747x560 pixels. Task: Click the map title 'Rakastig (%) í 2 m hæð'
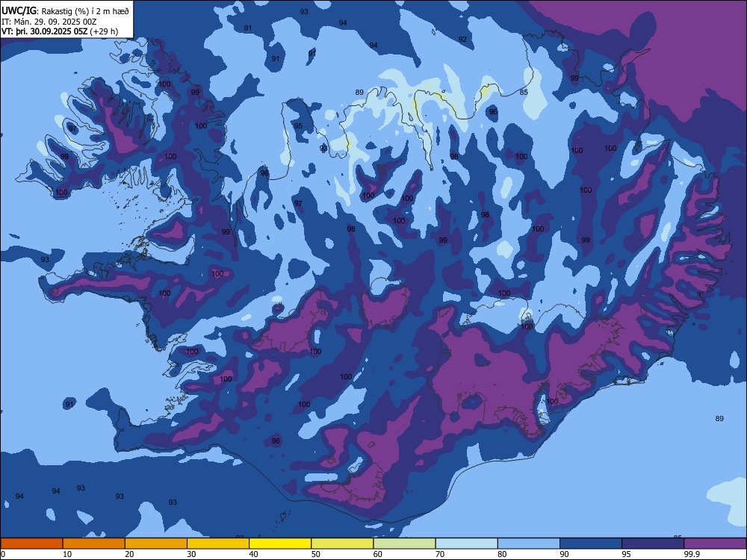(x=85, y=11)
